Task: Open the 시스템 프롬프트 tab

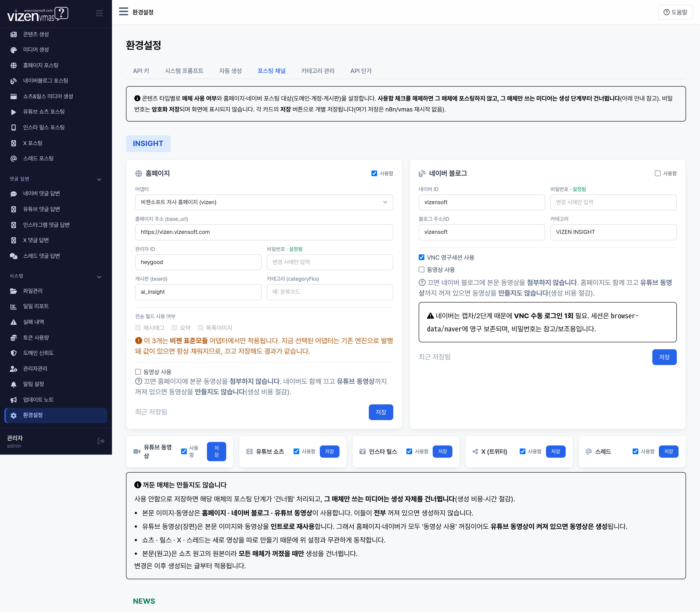Action: pyautogui.click(x=184, y=71)
